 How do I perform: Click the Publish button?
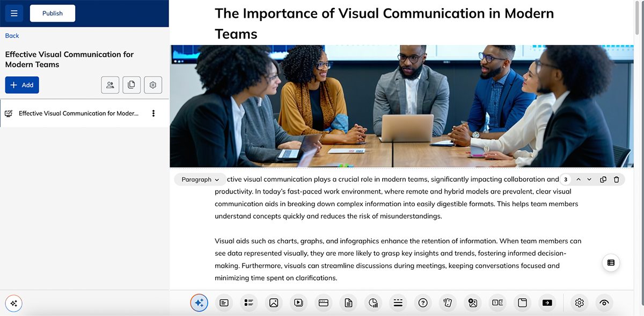click(53, 13)
